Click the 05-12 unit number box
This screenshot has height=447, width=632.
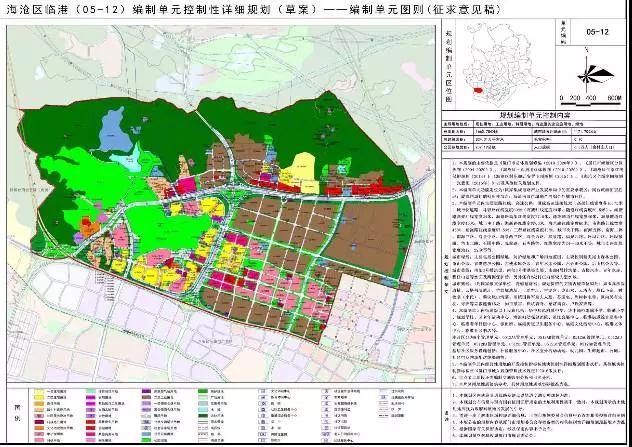pos(599,32)
